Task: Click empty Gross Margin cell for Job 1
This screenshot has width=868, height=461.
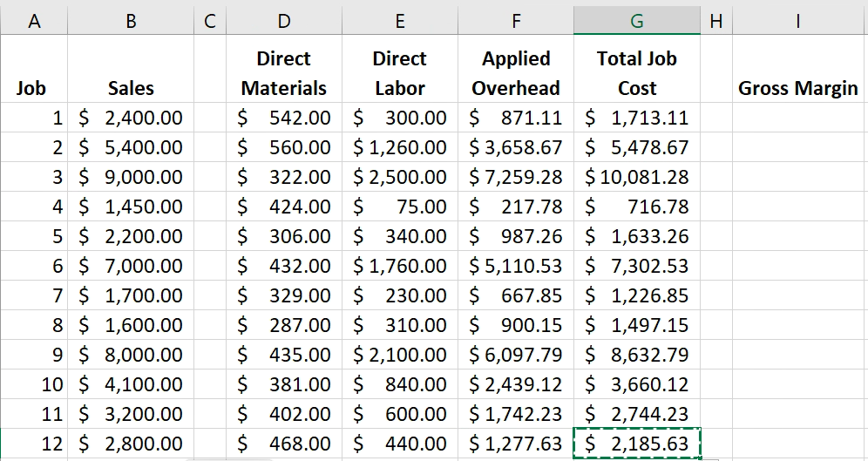Action: click(799, 118)
